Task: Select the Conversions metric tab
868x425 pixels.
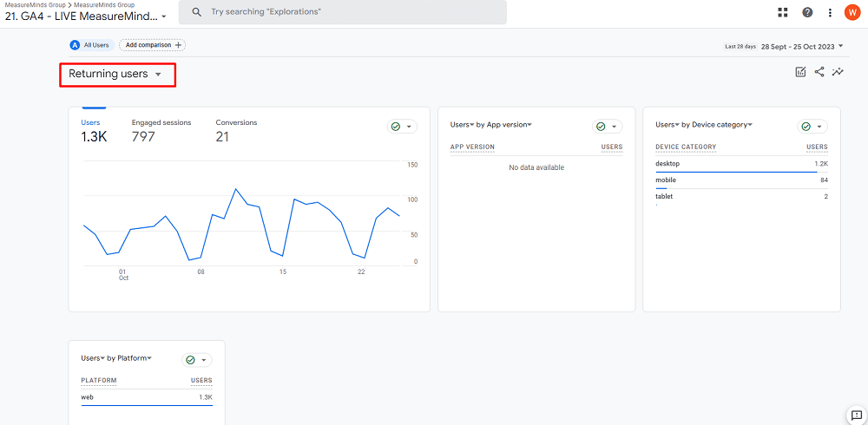Action: pyautogui.click(x=236, y=130)
